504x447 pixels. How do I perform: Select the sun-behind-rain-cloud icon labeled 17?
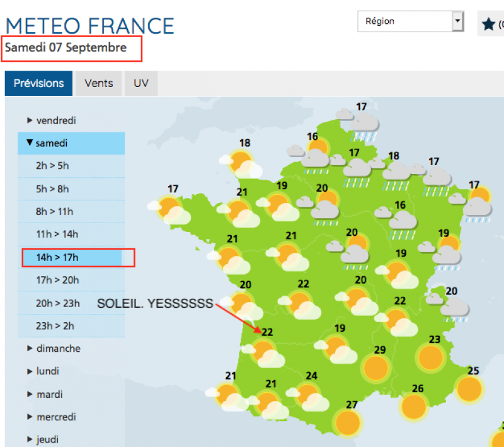coord(471,204)
